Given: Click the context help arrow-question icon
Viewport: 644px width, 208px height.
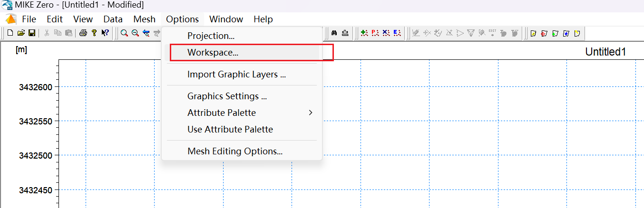Looking at the screenshot, I should (105, 33).
